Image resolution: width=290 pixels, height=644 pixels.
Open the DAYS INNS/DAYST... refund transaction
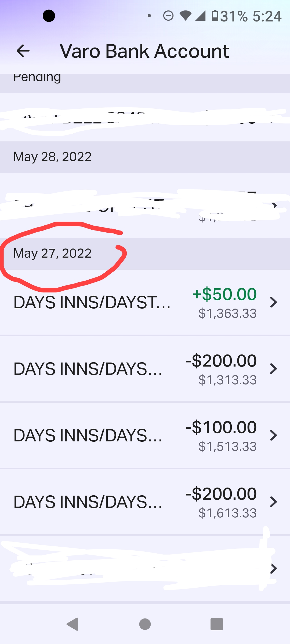92,302
